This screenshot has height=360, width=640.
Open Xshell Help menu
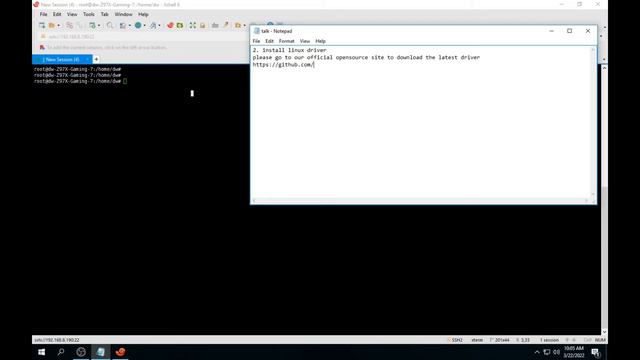tap(143, 14)
